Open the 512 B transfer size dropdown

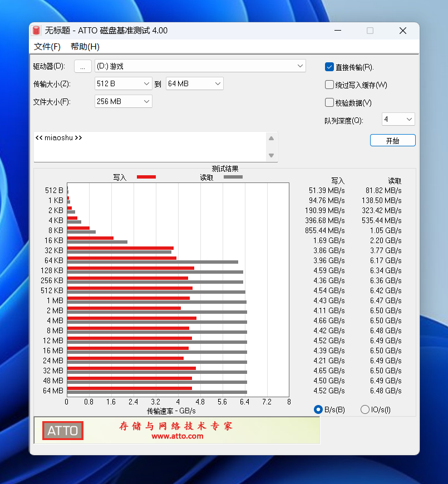click(123, 83)
